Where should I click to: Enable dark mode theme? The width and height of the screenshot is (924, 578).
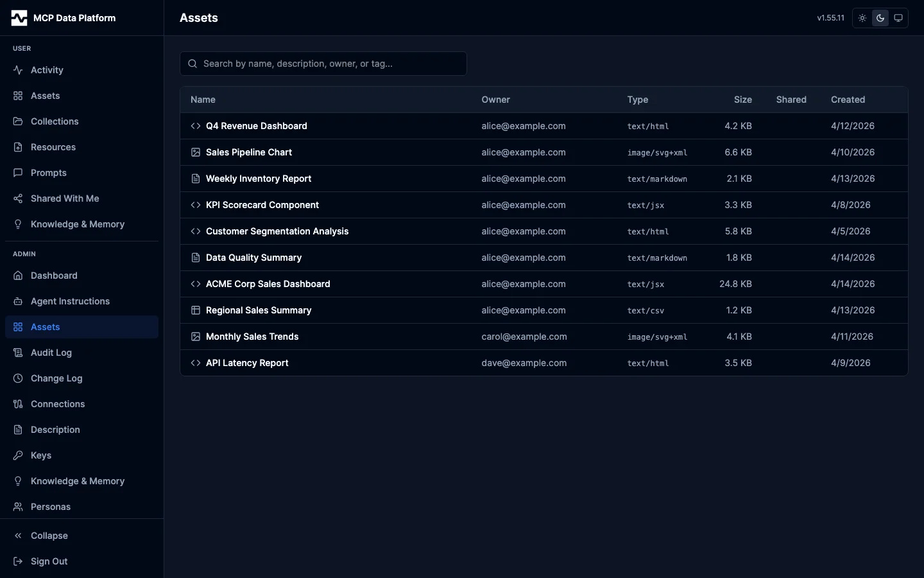click(x=880, y=18)
